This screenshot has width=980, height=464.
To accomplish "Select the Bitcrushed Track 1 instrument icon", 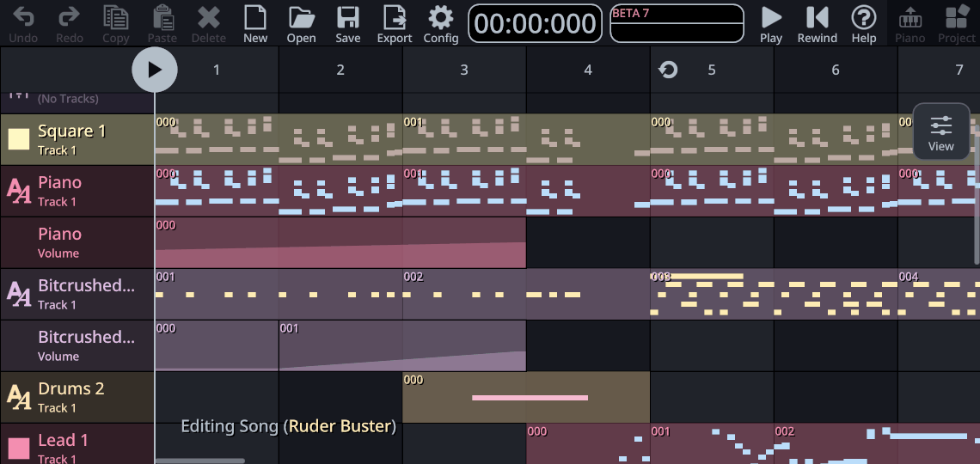I will click(x=19, y=294).
